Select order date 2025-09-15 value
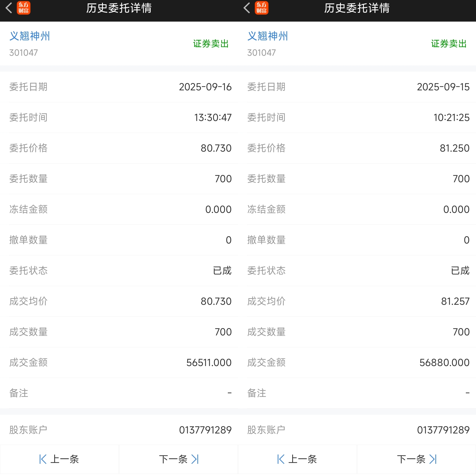 443,87
